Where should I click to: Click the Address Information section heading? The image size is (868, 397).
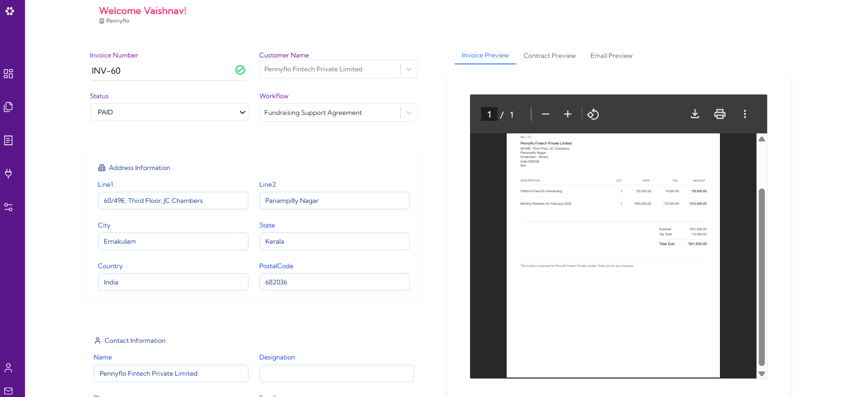pos(139,168)
